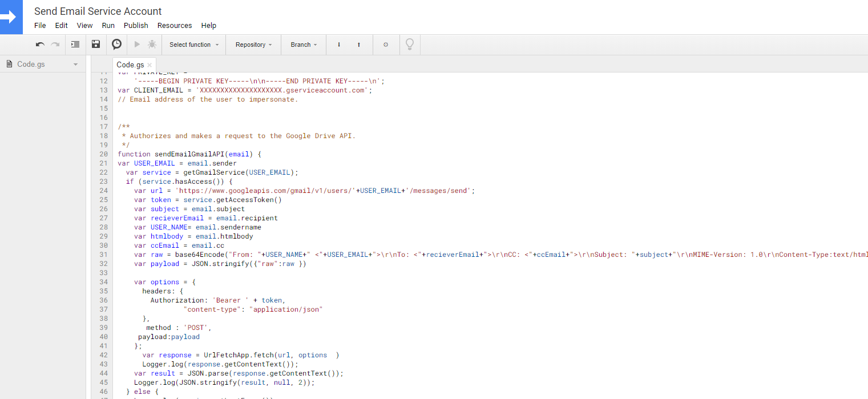
Task: Click the lightbulb icon in toolbar
Action: [409, 45]
